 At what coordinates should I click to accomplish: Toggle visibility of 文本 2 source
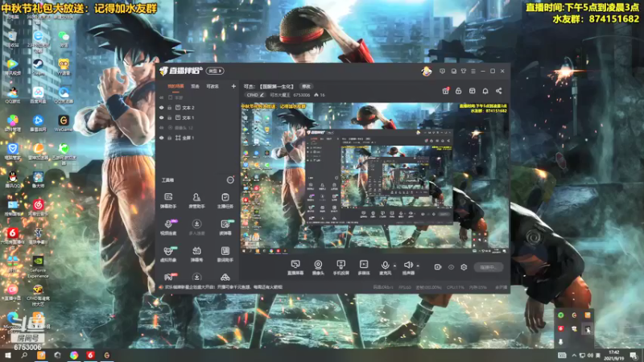(x=162, y=108)
